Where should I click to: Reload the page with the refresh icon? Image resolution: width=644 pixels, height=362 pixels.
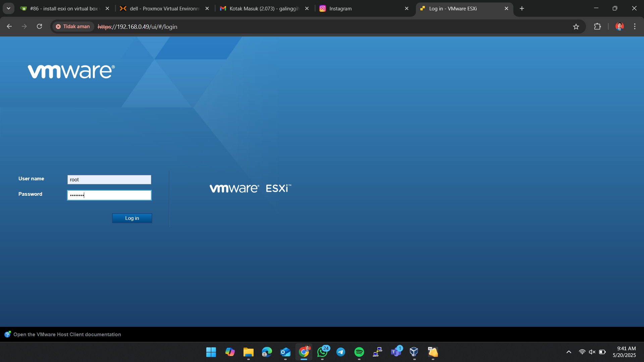39,26
